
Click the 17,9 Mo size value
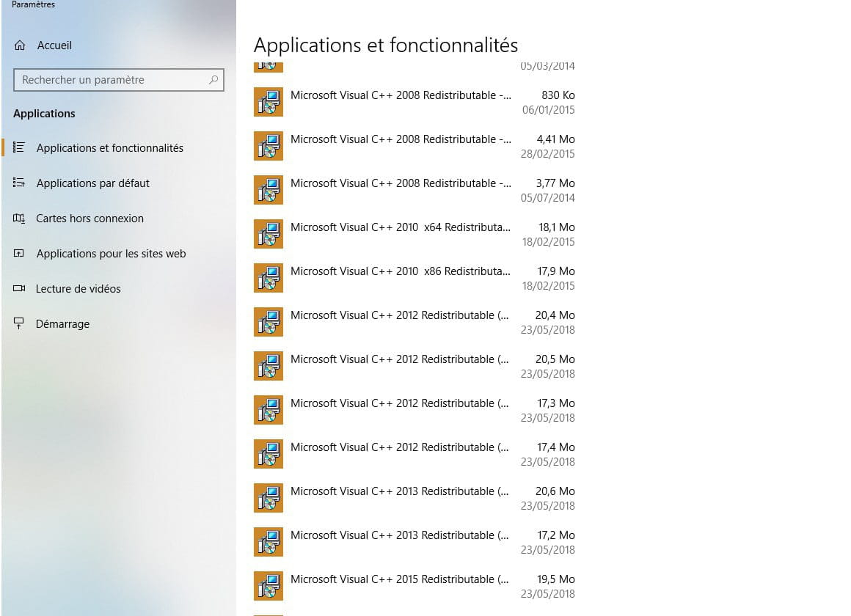(556, 271)
